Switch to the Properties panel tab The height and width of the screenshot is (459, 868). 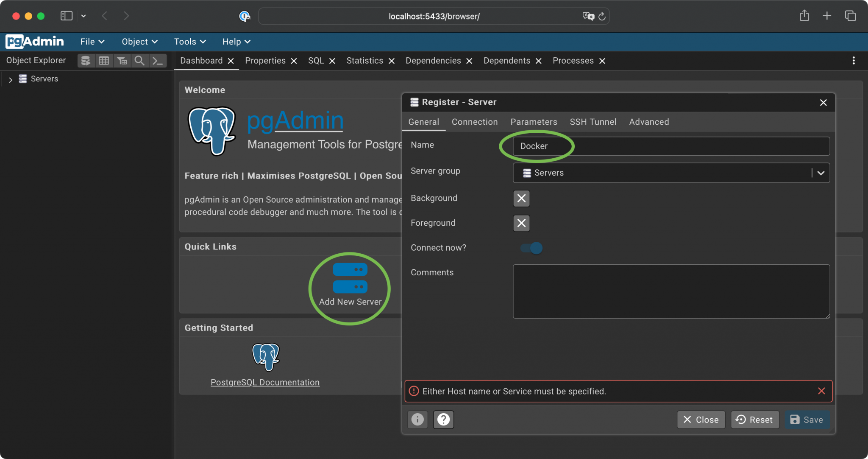pos(265,61)
